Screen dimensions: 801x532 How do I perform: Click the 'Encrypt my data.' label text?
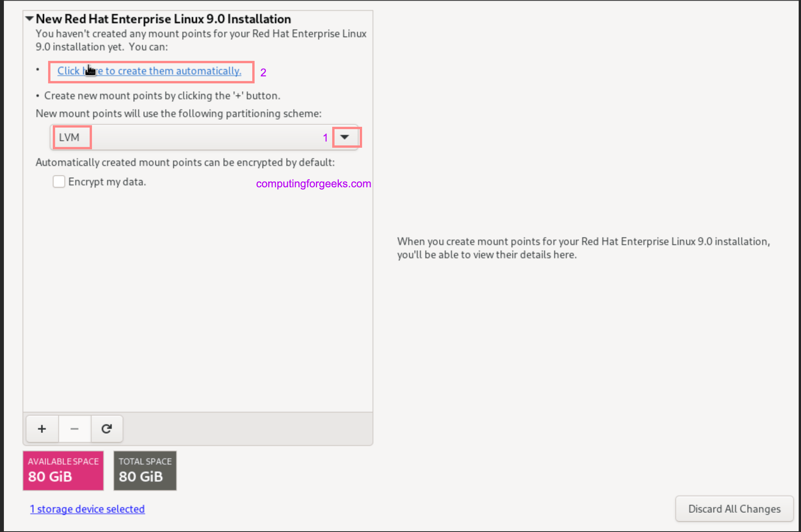pyautogui.click(x=107, y=182)
